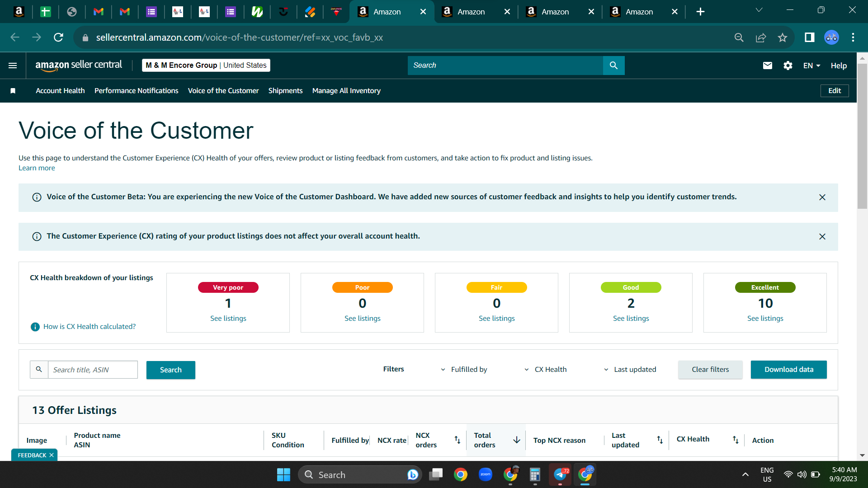Image resolution: width=868 pixels, height=488 pixels.
Task: Open the messages envelope icon
Action: point(767,66)
